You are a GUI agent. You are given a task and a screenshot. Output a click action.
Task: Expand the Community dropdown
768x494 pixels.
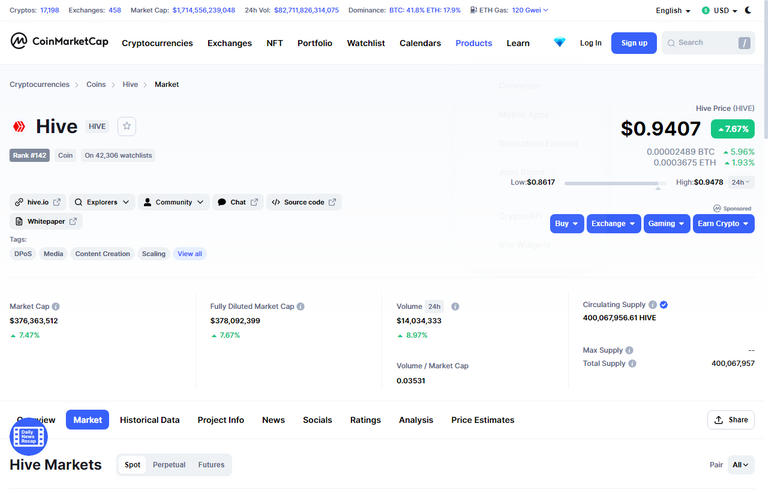(174, 202)
